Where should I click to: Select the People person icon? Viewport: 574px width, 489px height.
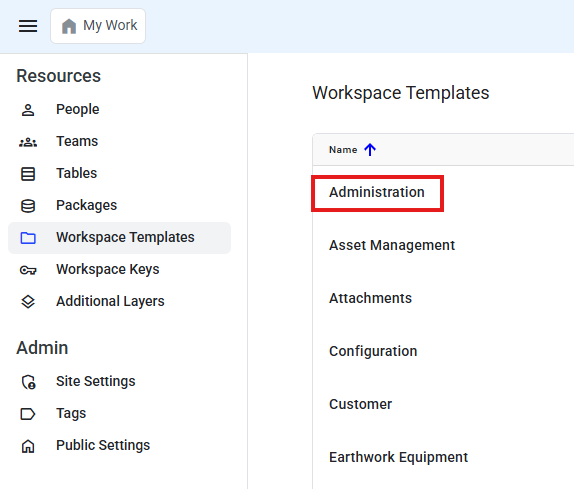point(28,110)
